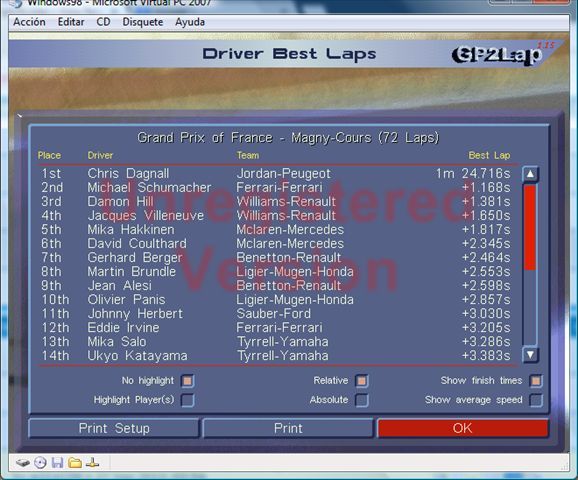This screenshot has height=480, width=578.
Task: Select the Relative times checkbox
Action: pyautogui.click(x=362, y=381)
